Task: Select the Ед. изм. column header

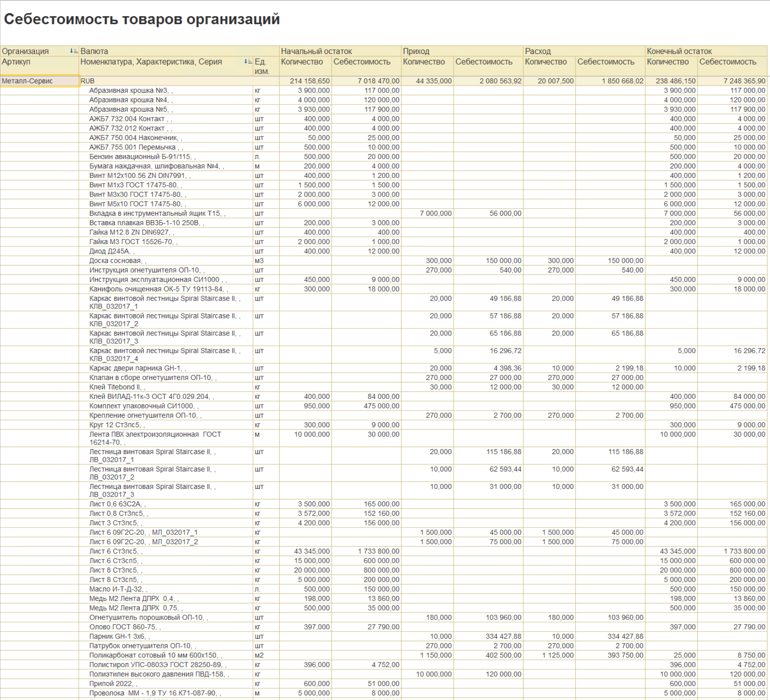Action: 261,66
